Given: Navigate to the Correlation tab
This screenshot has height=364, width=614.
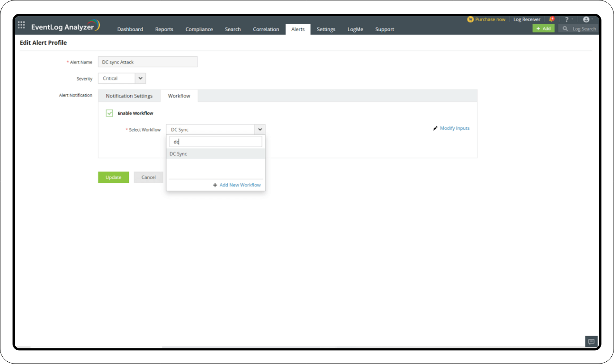Looking at the screenshot, I should click(266, 30).
